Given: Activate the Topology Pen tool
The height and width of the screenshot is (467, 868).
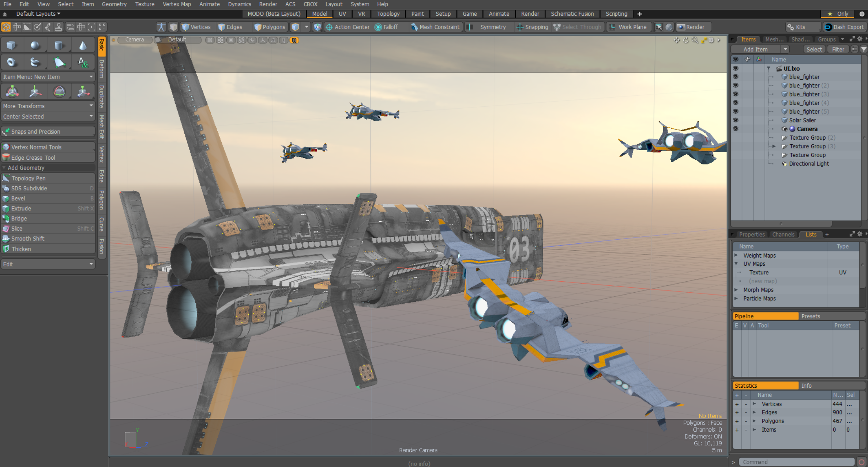Looking at the screenshot, I should tap(28, 178).
